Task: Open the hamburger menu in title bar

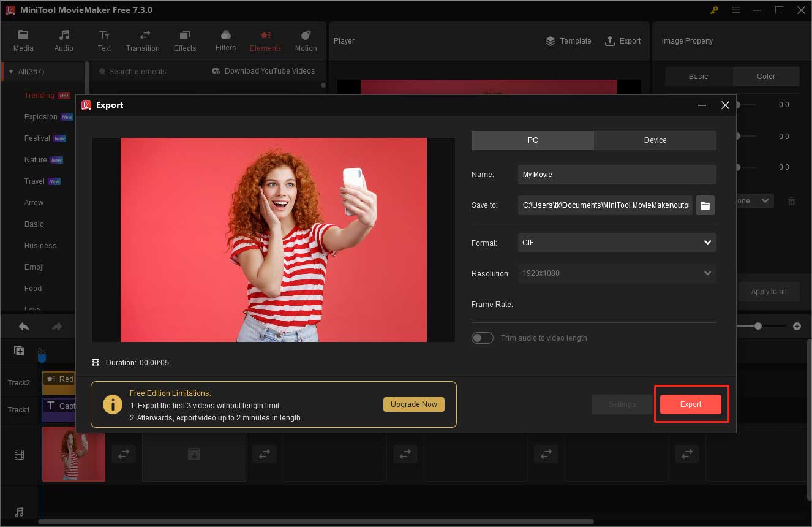Action: click(x=735, y=10)
